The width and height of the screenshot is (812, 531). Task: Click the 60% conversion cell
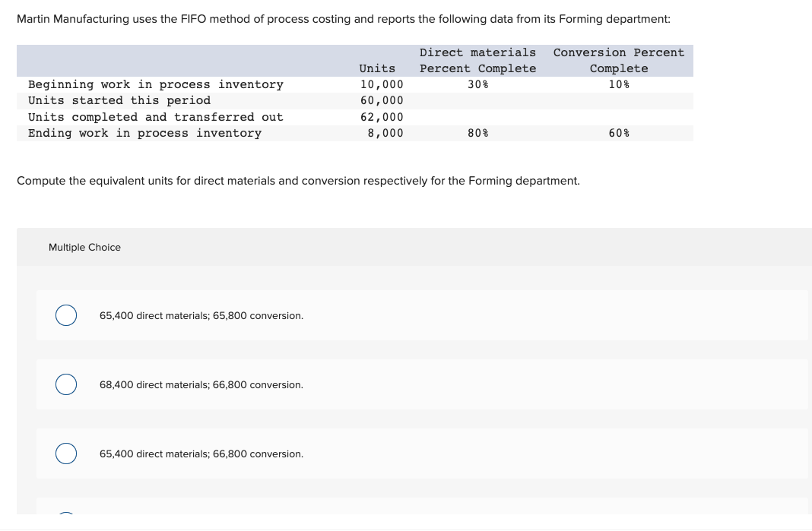click(x=619, y=133)
